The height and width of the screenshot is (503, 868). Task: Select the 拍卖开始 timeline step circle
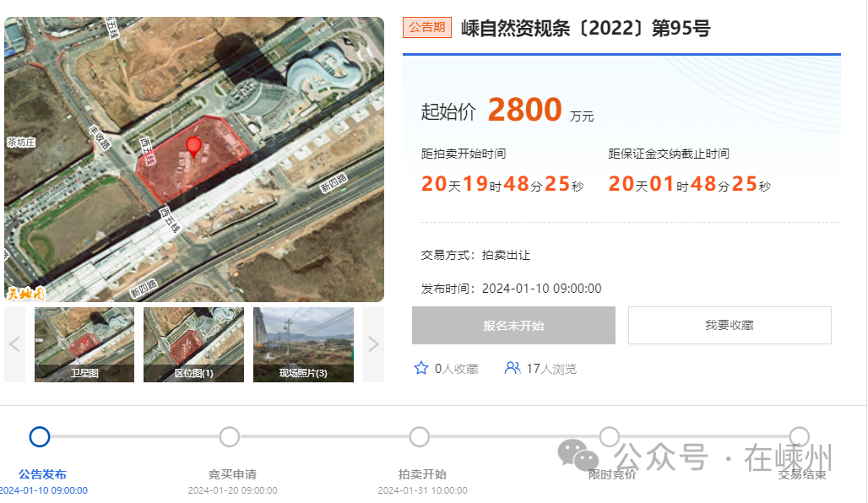tap(420, 436)
